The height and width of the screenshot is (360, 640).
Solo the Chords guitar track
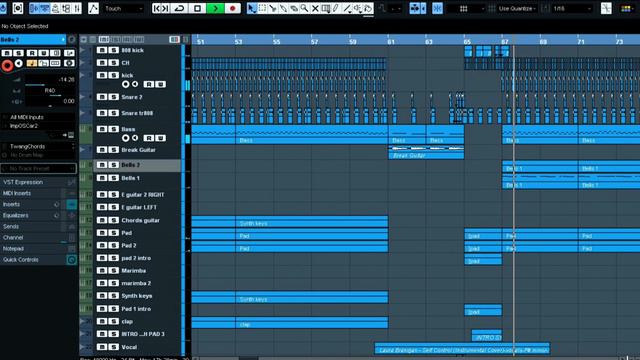coord(113,220)
